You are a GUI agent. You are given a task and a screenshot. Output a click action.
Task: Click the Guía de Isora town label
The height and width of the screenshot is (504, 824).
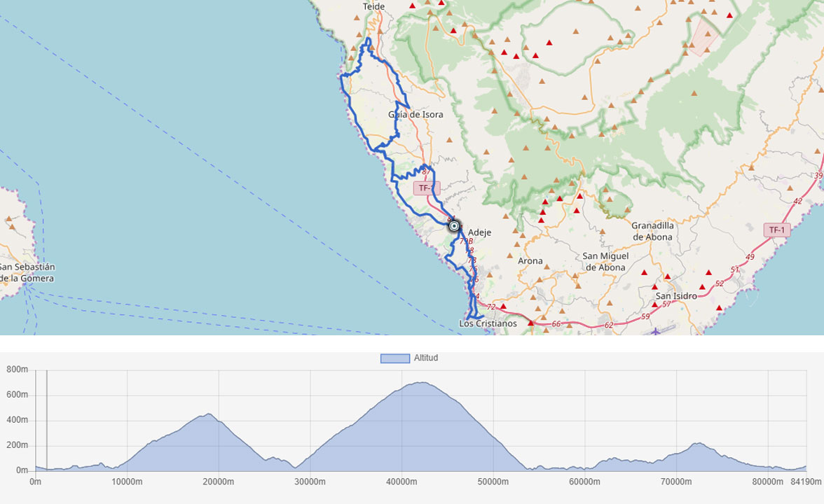[x=416, y=114]
